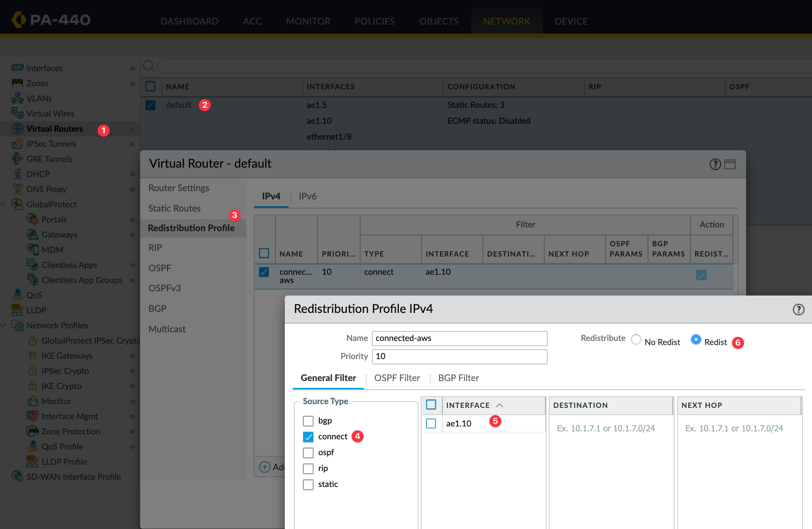Viewport: 812px width, 529px height.
Task: Open the default virtual router link
Action: 178,105
